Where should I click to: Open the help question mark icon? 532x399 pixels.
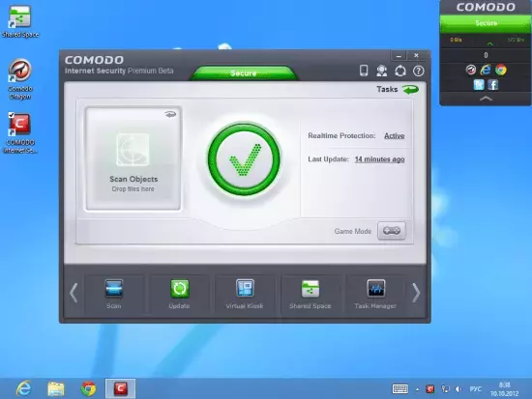418,71
